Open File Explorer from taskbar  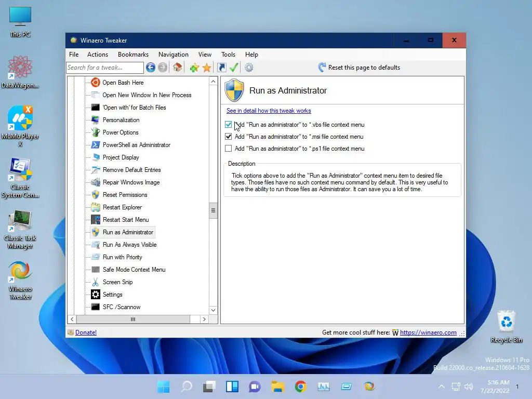coord(277,387)
